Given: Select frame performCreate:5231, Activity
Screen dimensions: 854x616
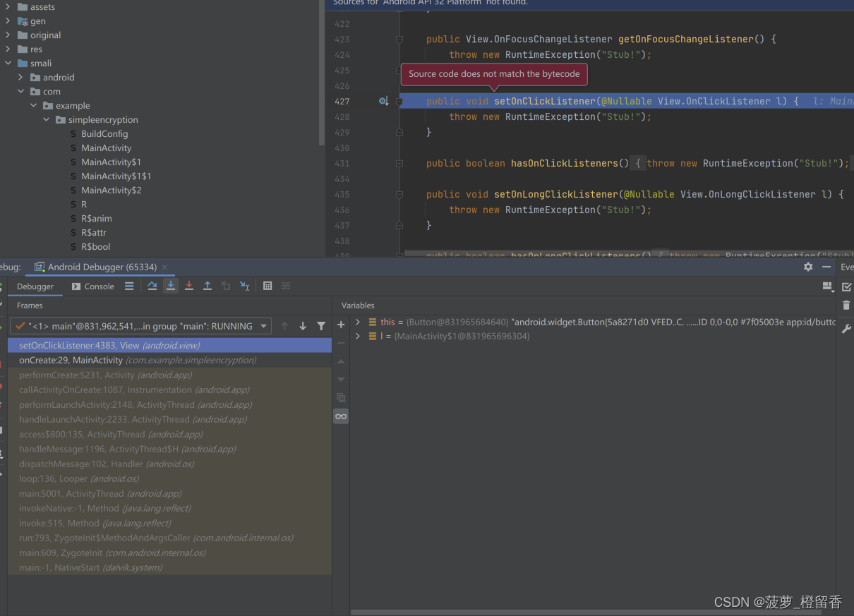Looking at the screenshot, I should click(169, 375).
